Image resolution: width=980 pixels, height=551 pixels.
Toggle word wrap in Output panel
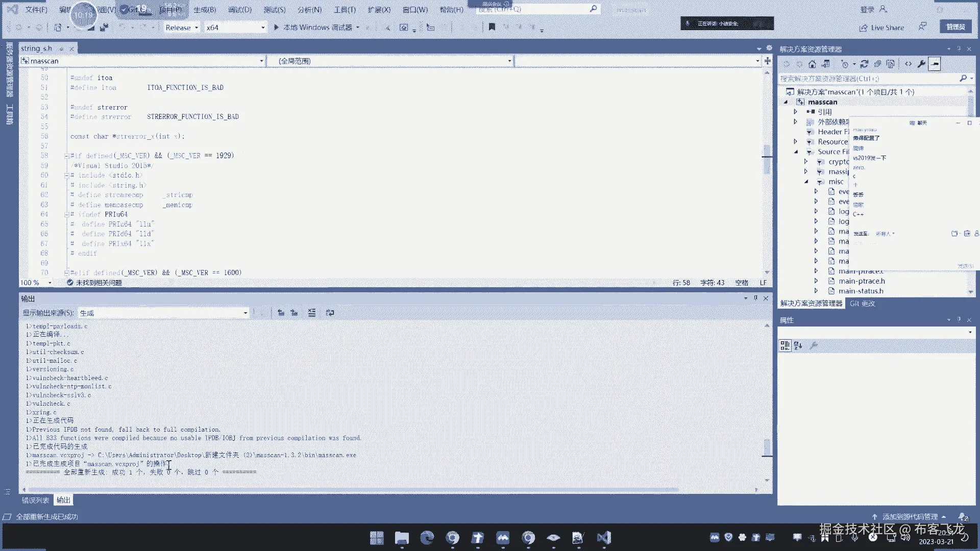(x=330, y=313)
